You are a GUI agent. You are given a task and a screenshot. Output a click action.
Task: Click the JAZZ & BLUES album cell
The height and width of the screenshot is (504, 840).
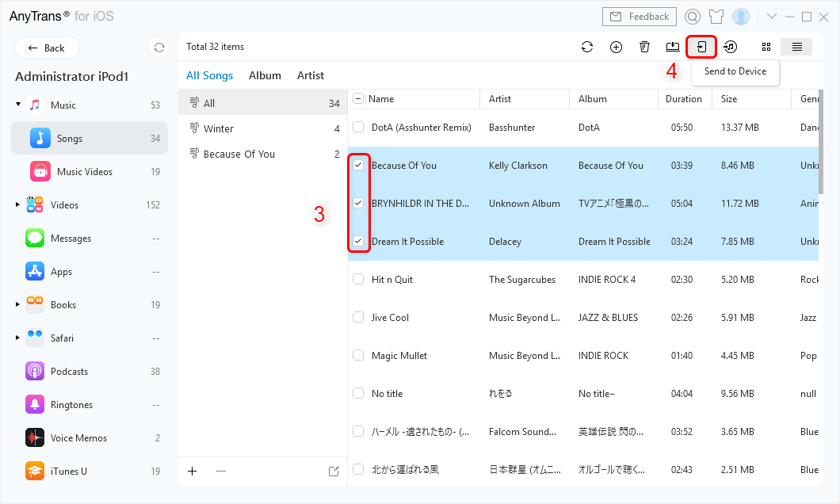click(608, 318)
